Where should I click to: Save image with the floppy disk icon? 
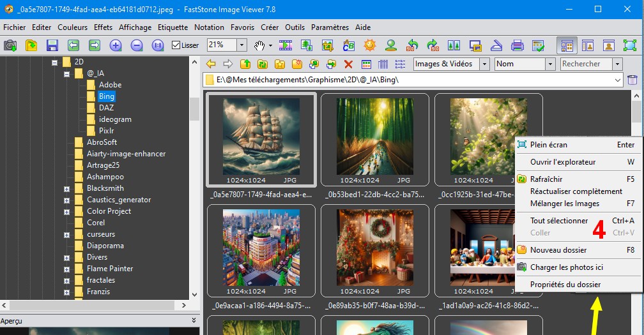click(x=52, y=45)
